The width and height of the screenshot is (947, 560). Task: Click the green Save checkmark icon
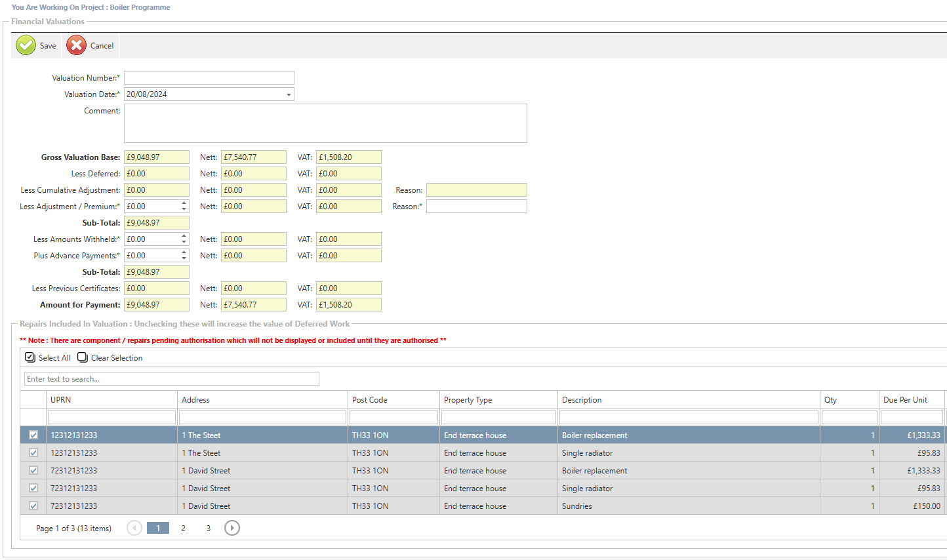point(26,45)
